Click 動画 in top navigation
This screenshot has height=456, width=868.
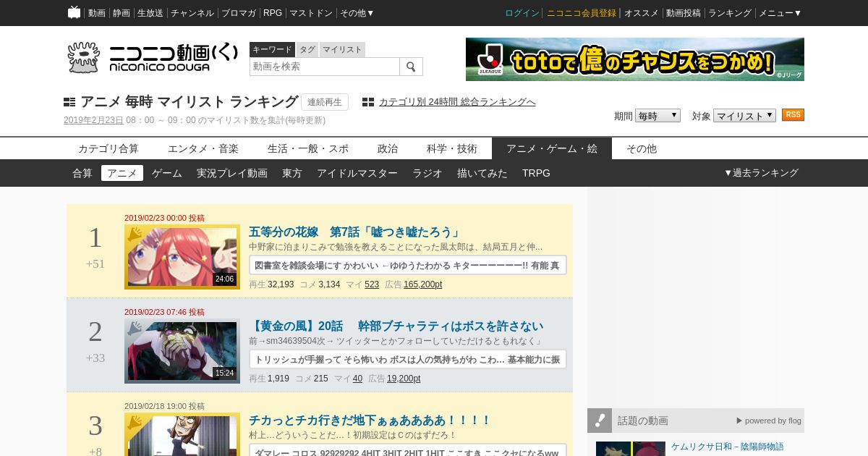(x=97, y=13)
